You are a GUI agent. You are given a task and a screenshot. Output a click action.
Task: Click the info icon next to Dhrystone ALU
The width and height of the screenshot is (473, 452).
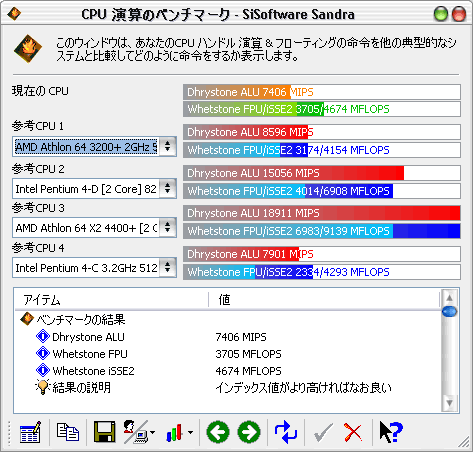tap(43, 336)
